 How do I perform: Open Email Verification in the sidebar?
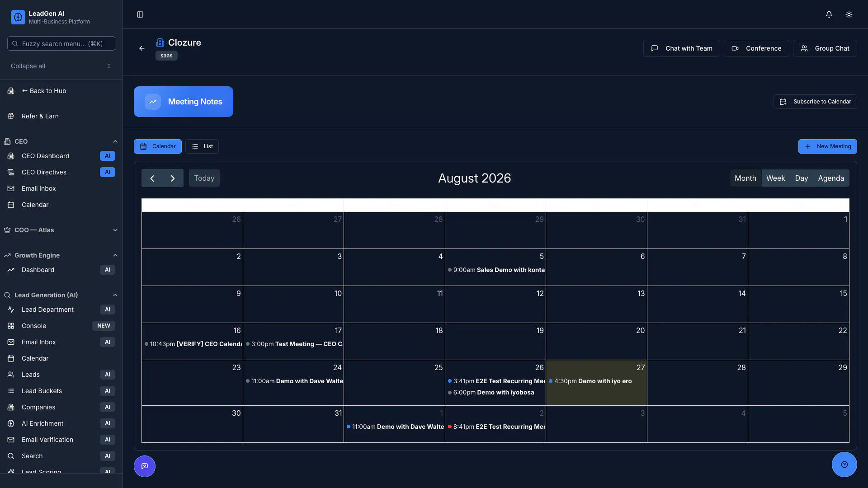point(61,440)
